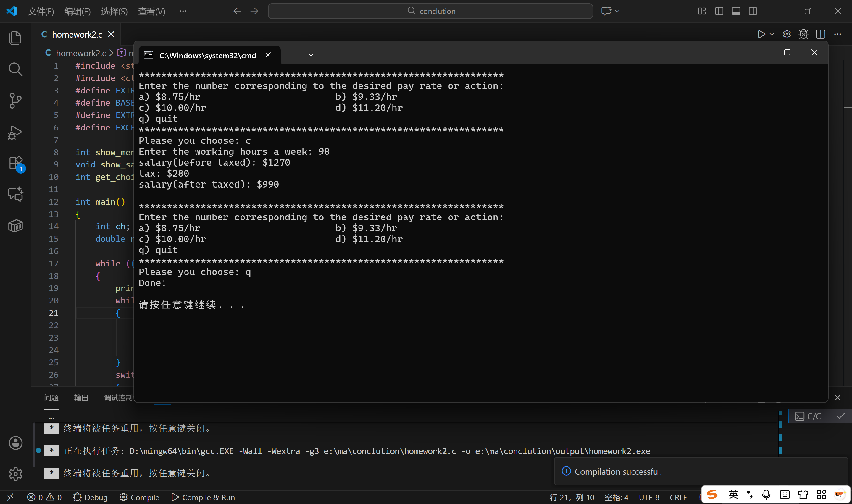
Task: Open Run and Debug view
Action: point(15,132)
